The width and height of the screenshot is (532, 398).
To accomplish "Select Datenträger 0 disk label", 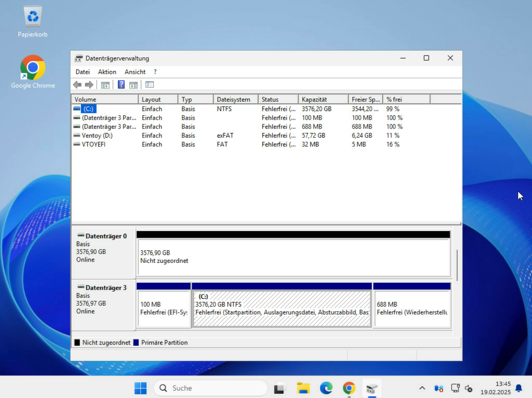I will point(103,253).
